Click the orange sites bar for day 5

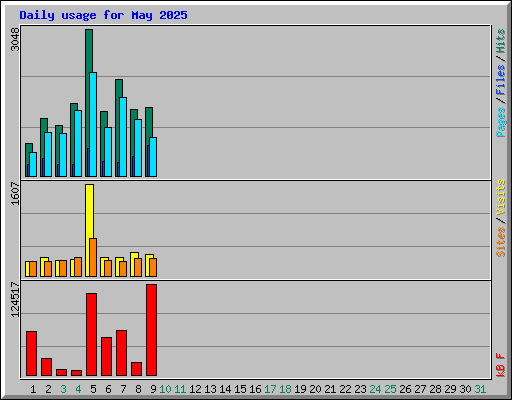93,257
